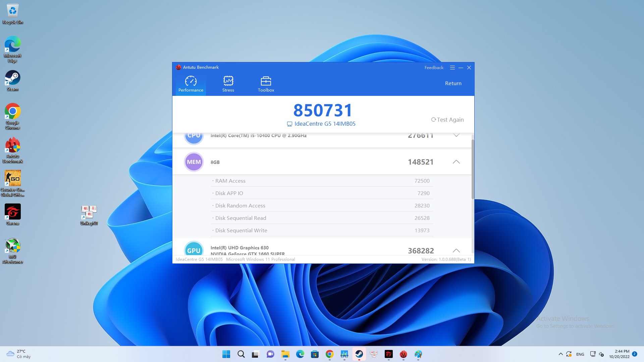The width and height of the screenshot is (644, 362).
Task: Open Google Chrome from the taskbar
Action: [330, 354]
